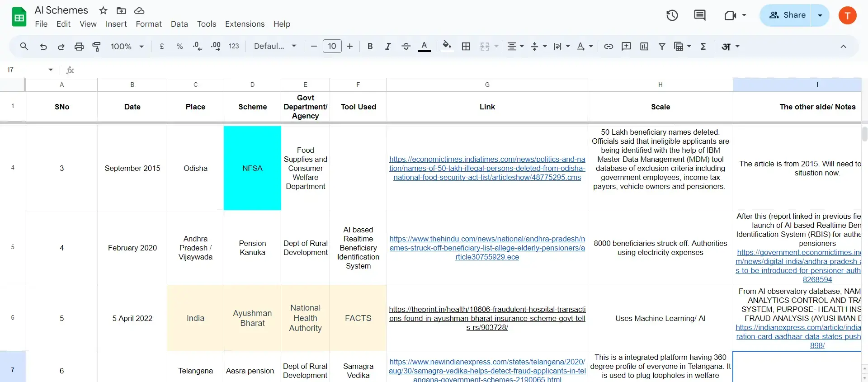Click the Share button
Image resolution: width=868 pixels, height=382 pixels.
[x=786, y=15]
